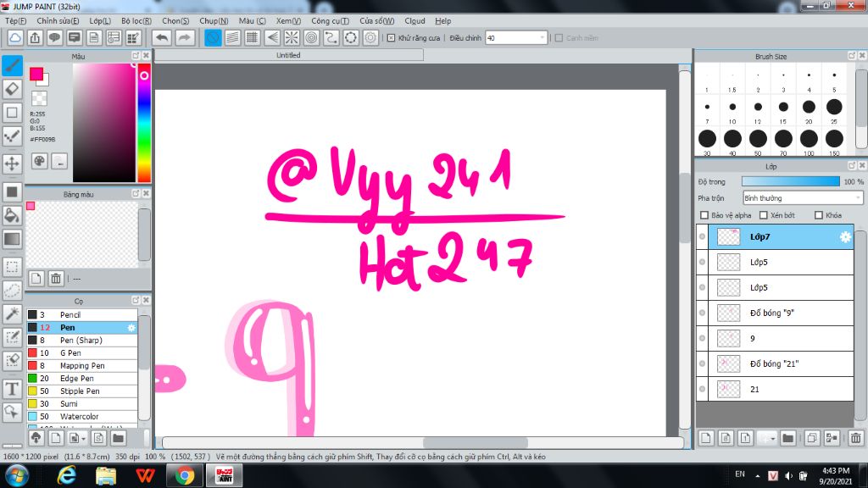Open the Bộ lọc menu
The image size is (868, 488).
136,21
